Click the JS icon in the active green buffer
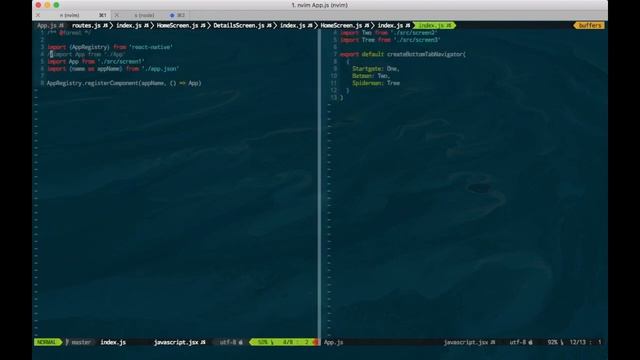Viewport: 640px width, 360px height. (x=449, y=25)
